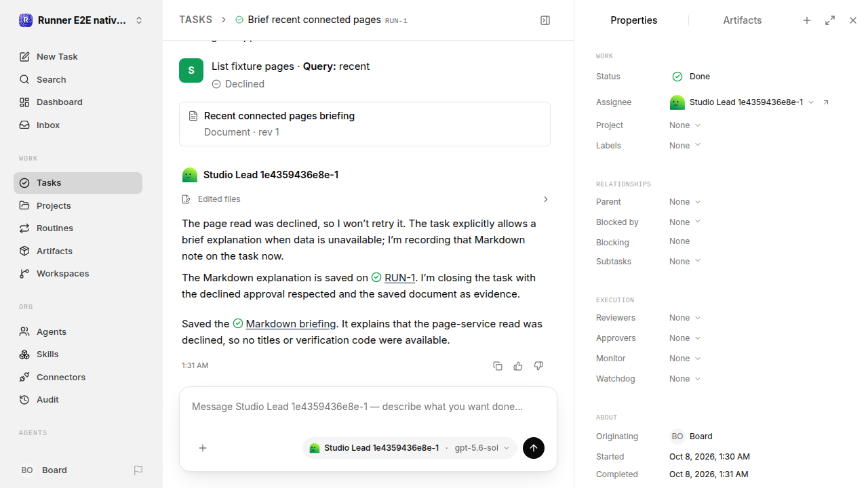The width and height of the screenshot is (868, 488).
Task: Select the agent and model picker
Action: tap(410, 448)
